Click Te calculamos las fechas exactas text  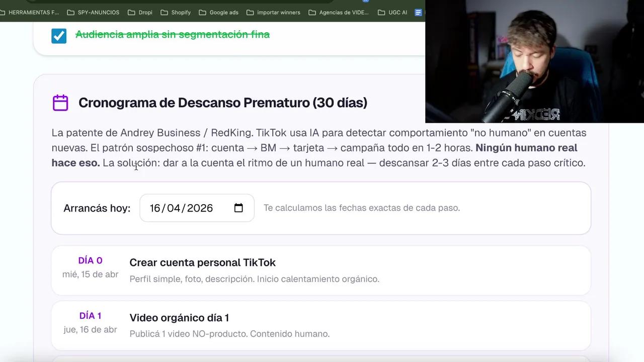coord(362,208)
